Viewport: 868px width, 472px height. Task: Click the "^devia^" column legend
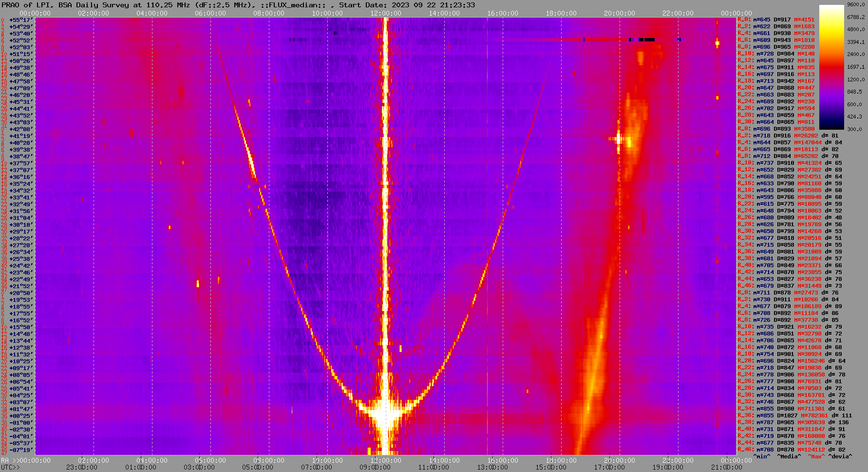pos(840,456)
